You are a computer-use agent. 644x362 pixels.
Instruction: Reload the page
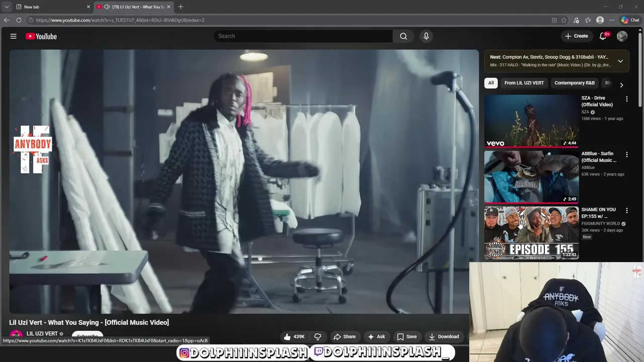pyautogui.click(x=19, y=20)
